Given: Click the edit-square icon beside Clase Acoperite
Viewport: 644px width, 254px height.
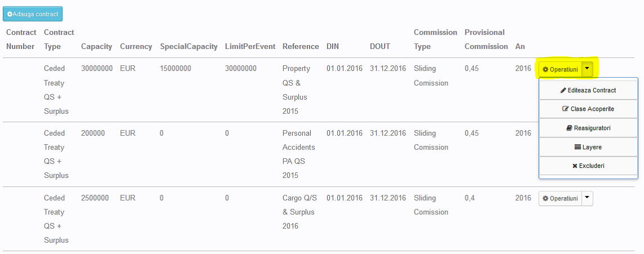Looking at the screenshot, I should pos(566,109).
